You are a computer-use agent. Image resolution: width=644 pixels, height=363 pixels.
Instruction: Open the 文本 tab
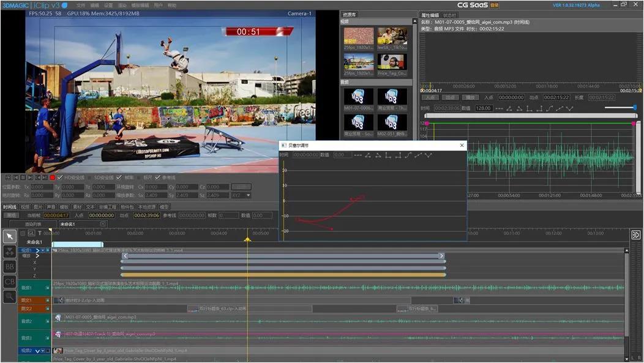click(x=91, y=207)
